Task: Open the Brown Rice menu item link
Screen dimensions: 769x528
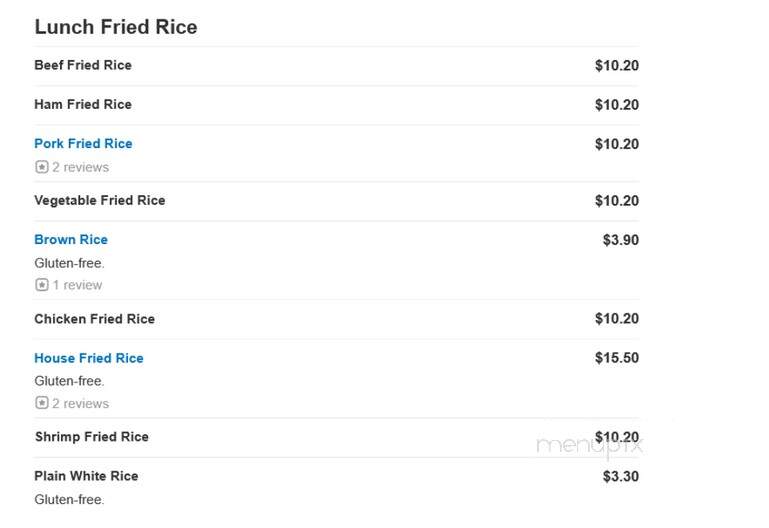Action: click(x=71, y=240)
